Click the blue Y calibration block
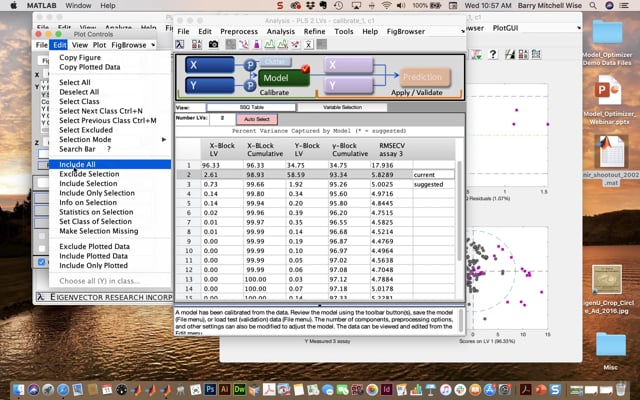 (x=210, y=86)
